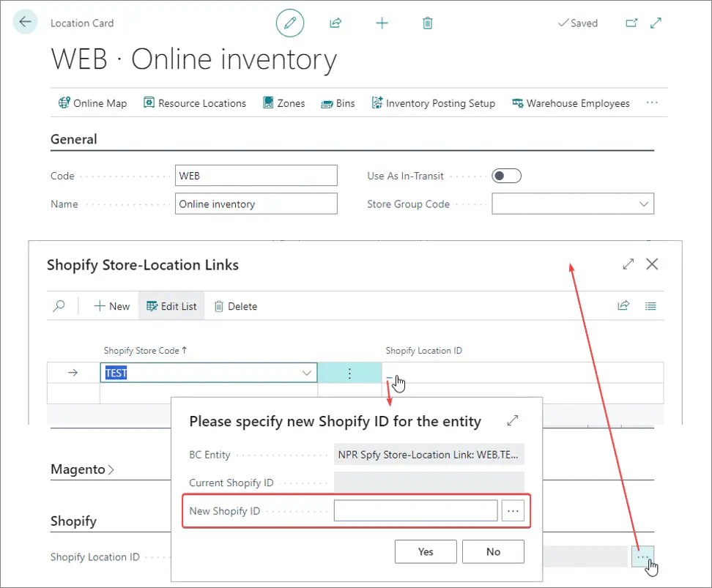Image resolution: width=712 pixels, height=588 pixels.
Task: Open Inventory Posting Setup
Action: [x=433, y=103]
